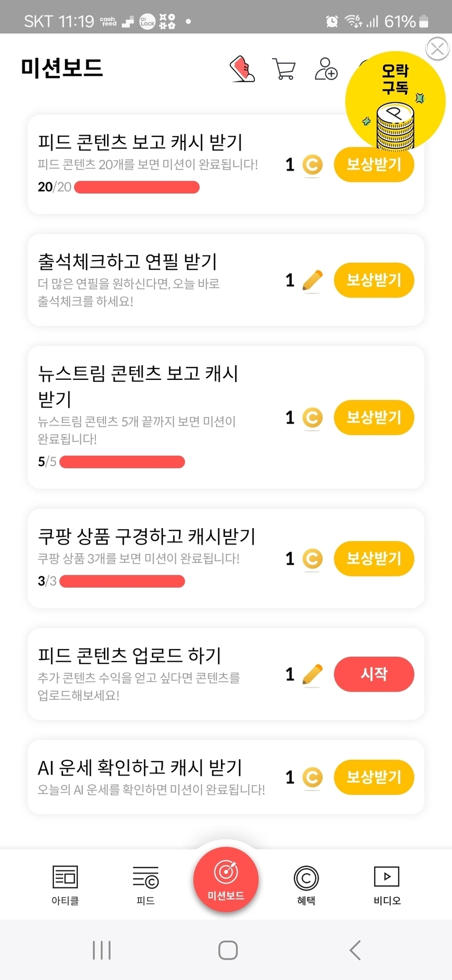
Task: Open the yellow 오락 구독 coin bubble
Action: click(x=395, y=101)
